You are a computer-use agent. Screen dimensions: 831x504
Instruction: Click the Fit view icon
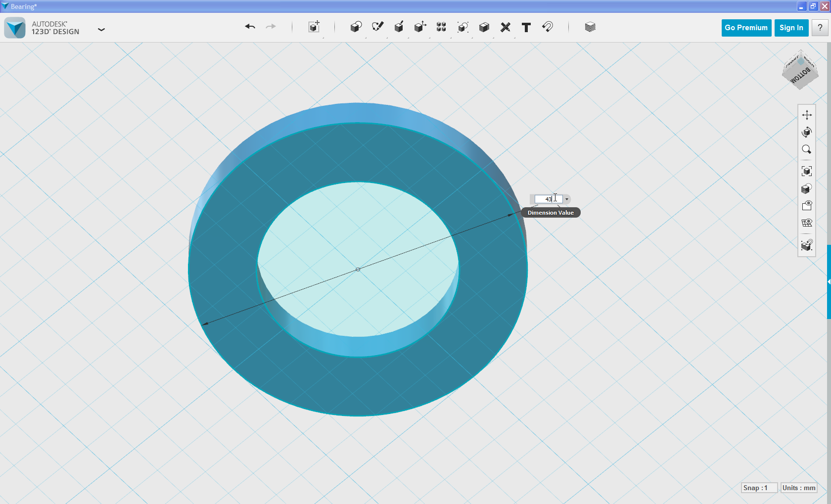(x=807, y=171)
